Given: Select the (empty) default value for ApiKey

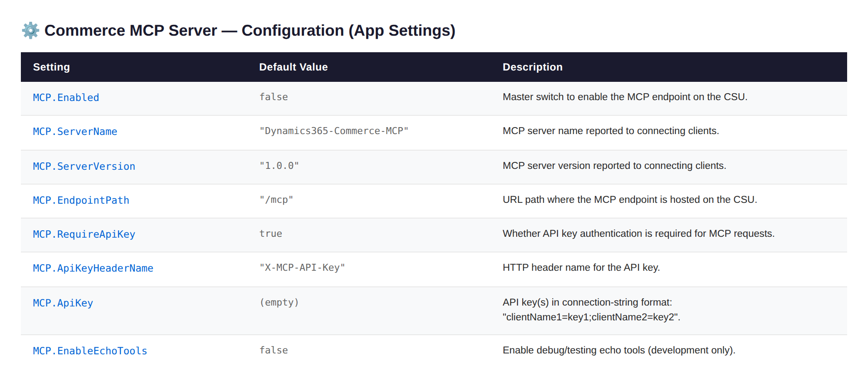Looking at the screenshot, I should pyautogui.click(x=279, y=303).
